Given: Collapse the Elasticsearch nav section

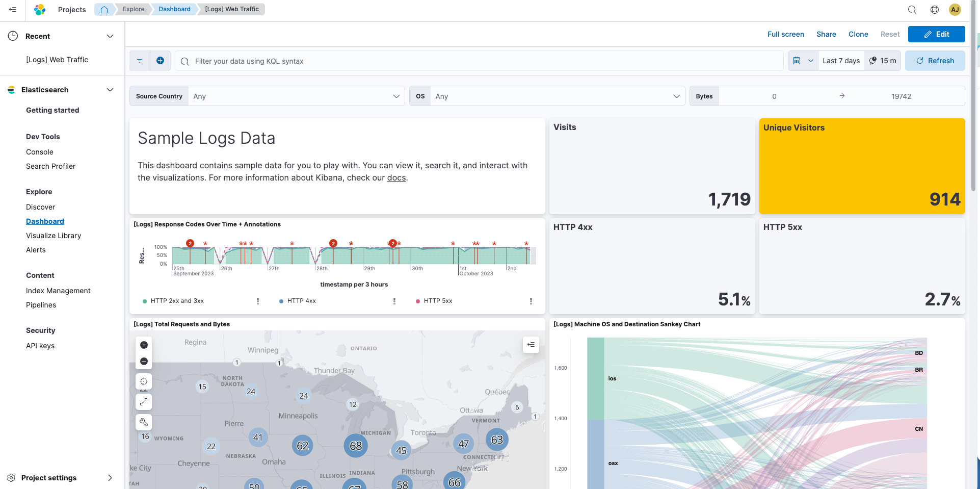Looking at the screenshot, I should tap(110, 90).
